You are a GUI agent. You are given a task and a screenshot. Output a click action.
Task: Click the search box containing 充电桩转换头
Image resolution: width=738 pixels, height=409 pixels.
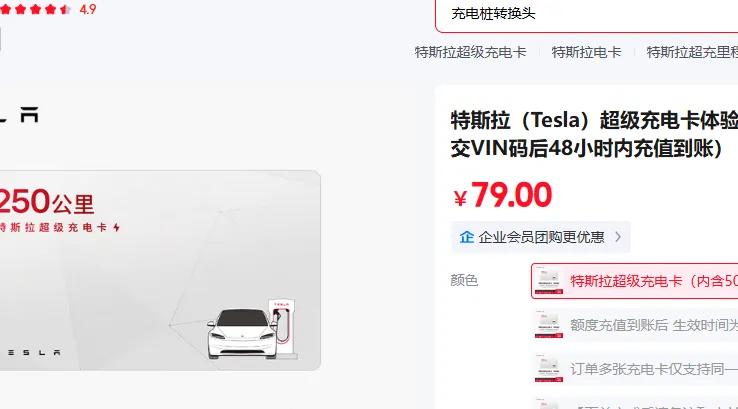(x=586, y=14)
